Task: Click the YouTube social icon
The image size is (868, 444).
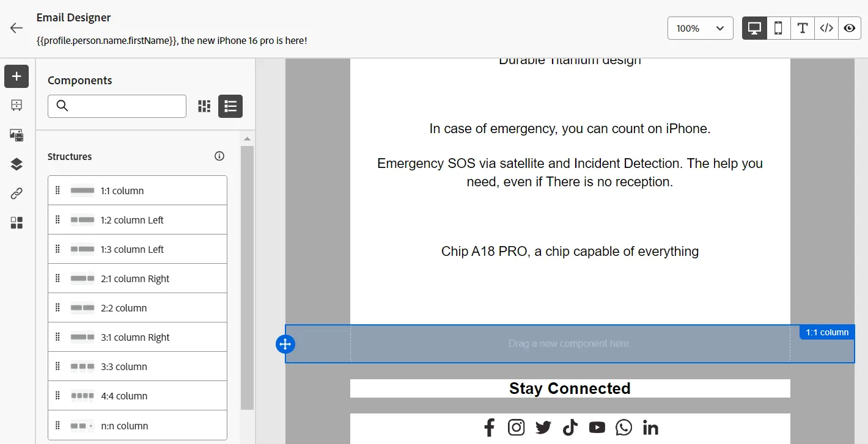Action: (597, 428)
